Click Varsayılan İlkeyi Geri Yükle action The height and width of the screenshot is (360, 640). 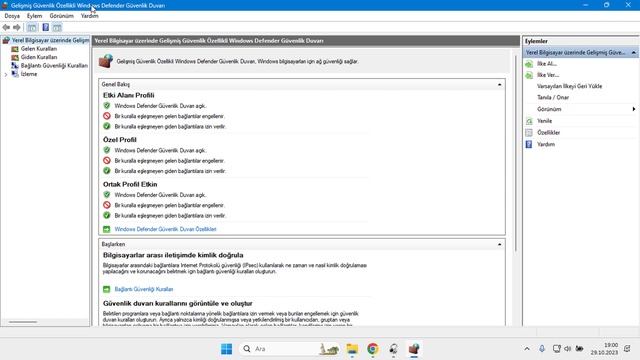(569, 86)
